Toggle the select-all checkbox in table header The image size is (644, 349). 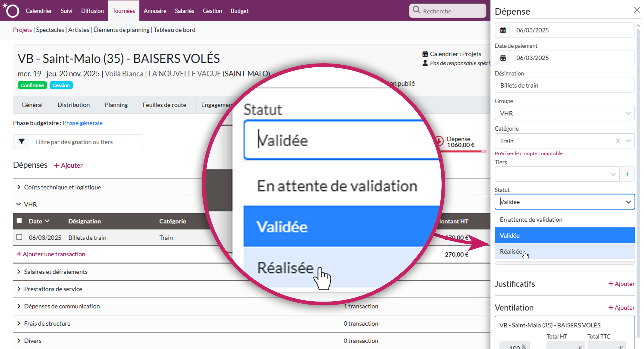(x=19, y=221)
